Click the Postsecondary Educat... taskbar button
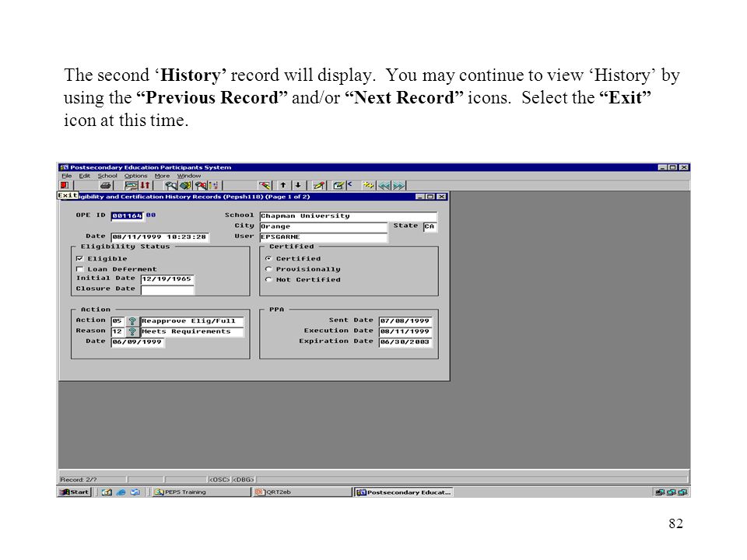747x560 pixels. (404, 492)
